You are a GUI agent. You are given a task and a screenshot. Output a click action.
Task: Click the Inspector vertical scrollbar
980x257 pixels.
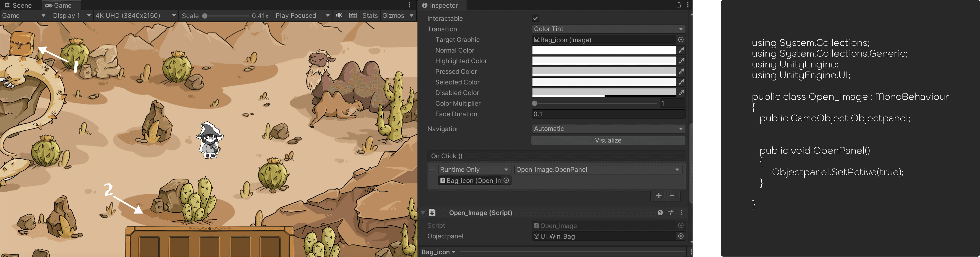click(x=691, y=163)
